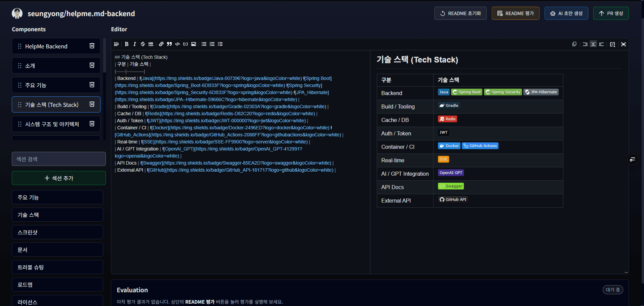The image size is (644, 306).
Task: Insert a hyperlink from the toolbar
Action: [x=161, y=44]
